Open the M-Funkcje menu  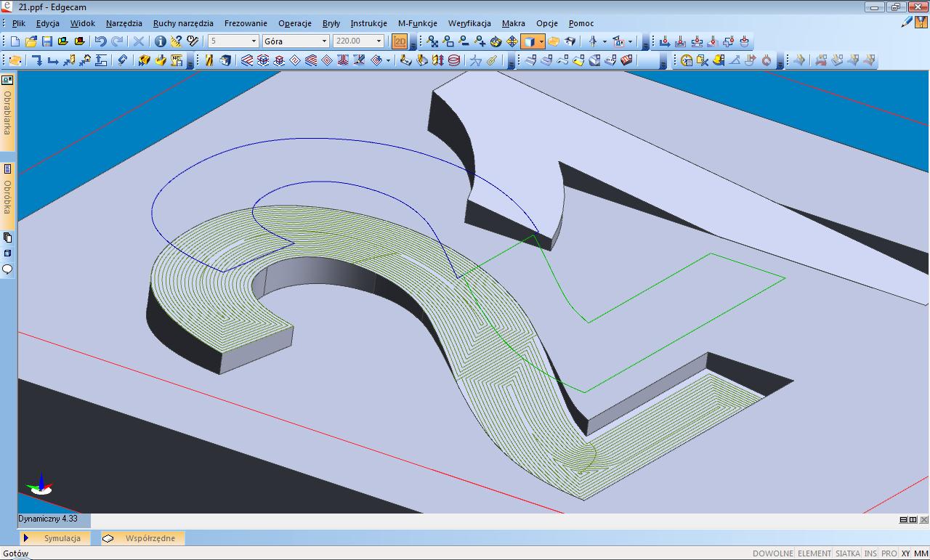click(x=418, y=23)
